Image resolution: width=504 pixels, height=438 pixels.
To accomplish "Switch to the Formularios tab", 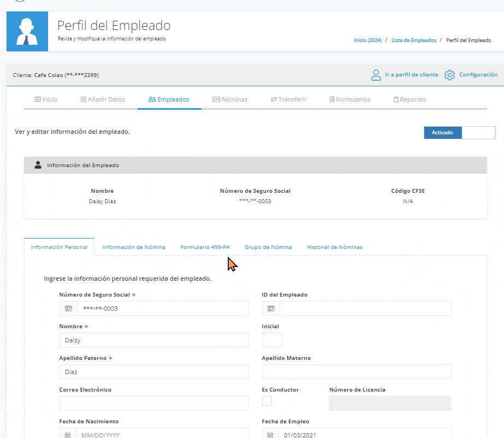I will tap(350, 99).
